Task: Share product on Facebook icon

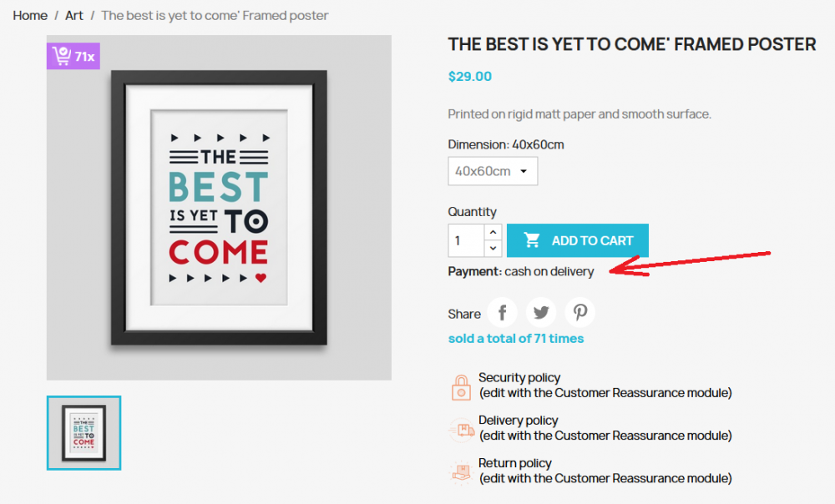Action: point(502,312)
